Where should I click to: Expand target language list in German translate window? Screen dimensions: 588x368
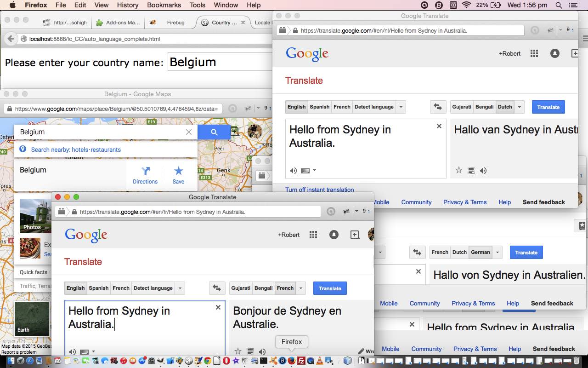[498, 252]
